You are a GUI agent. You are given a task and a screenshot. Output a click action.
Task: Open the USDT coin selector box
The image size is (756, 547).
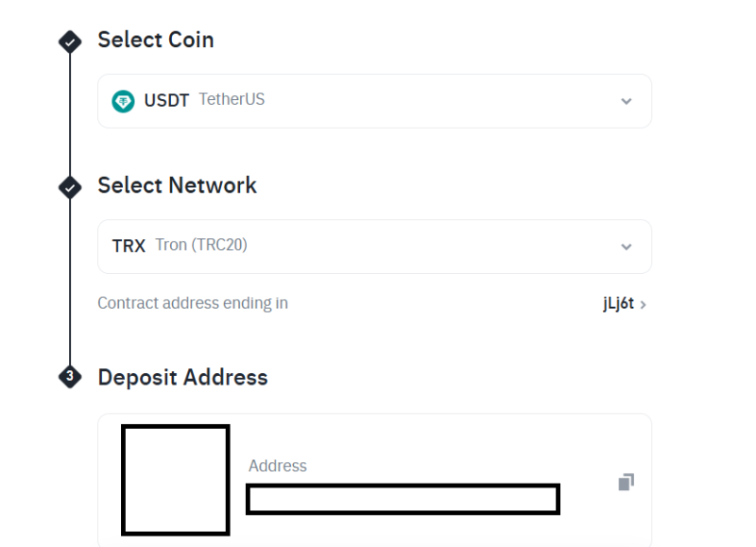coord(374,101)
